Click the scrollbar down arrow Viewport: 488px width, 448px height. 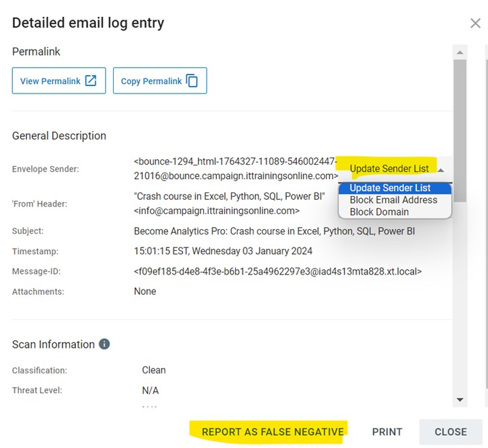click(x=460, y=400)
